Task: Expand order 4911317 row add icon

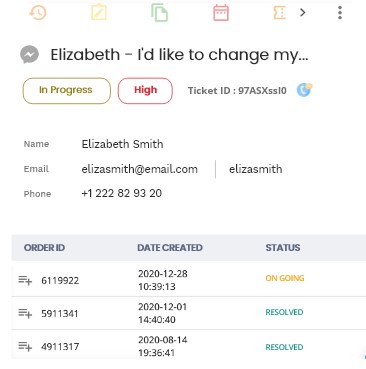Action: 25,346
